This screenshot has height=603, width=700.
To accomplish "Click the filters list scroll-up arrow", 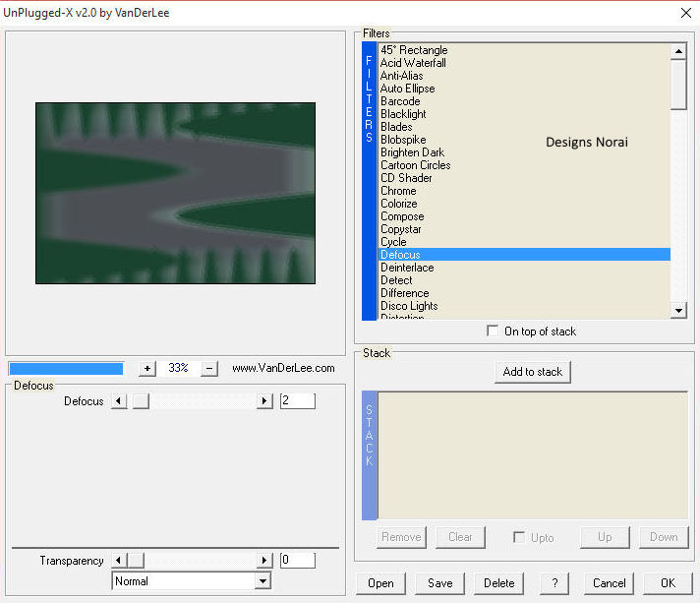I will click(678, 51).
